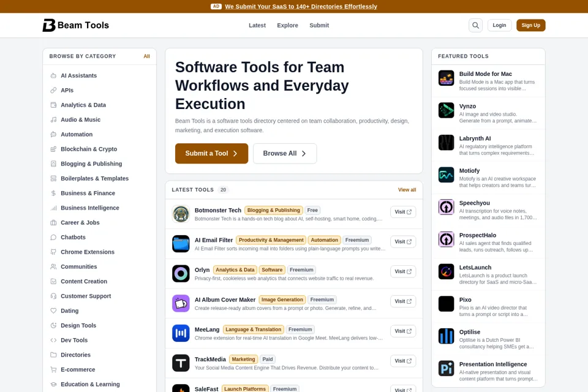Open the search magnifier icon
Viewport: 588px width, 392px height.
coord(475,25)
